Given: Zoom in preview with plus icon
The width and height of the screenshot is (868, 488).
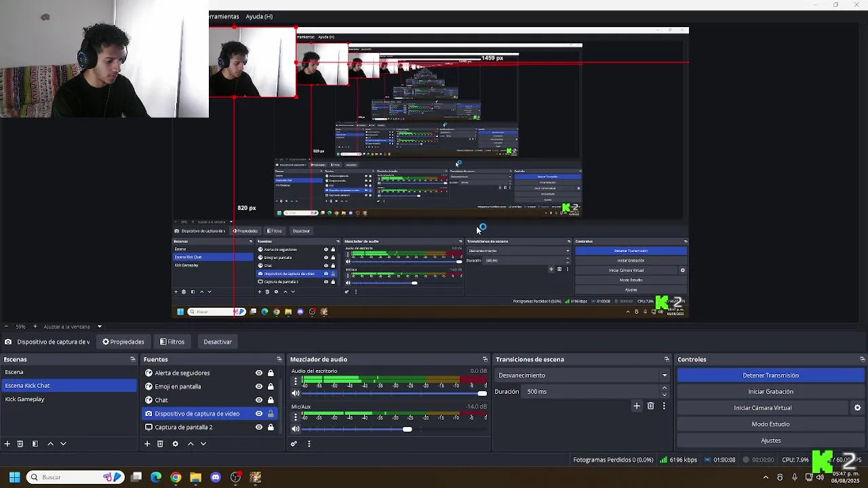Looking at the screenshot, I should coord(35,327).
